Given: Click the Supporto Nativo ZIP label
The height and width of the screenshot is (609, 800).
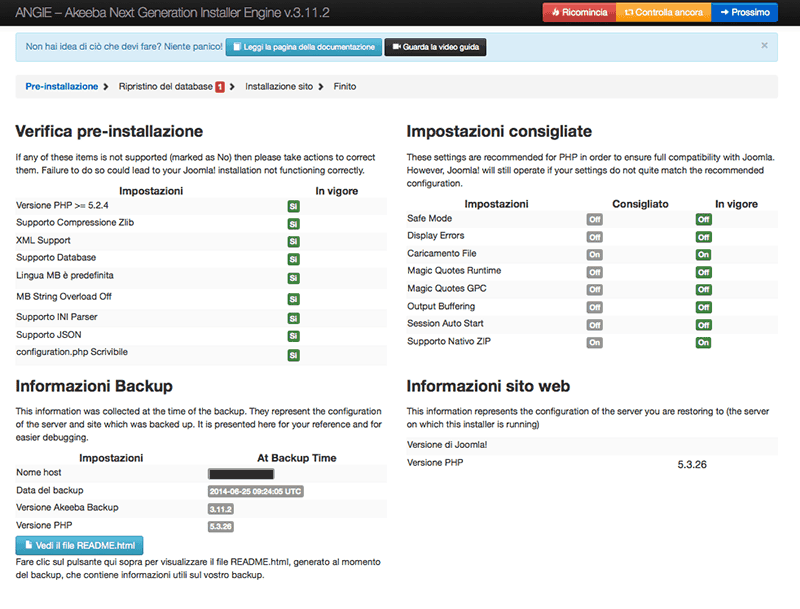Looking at the screenshot, I should [449, 341].
